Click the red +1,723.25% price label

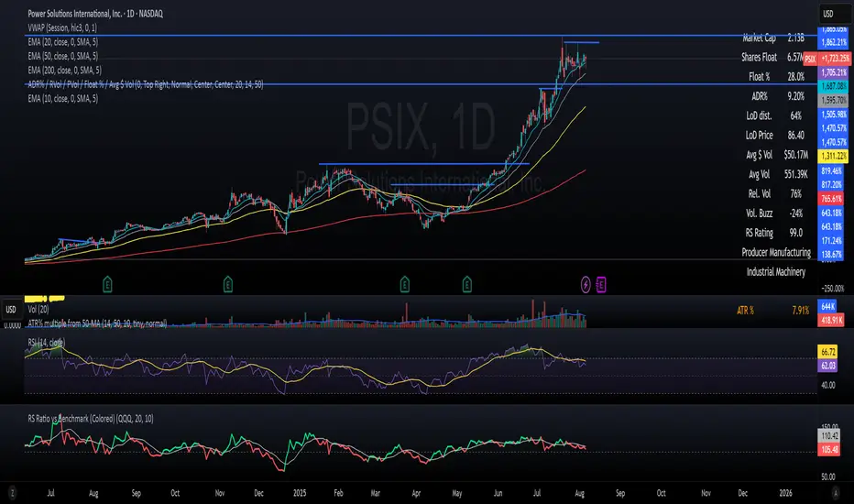pos(834,59)
